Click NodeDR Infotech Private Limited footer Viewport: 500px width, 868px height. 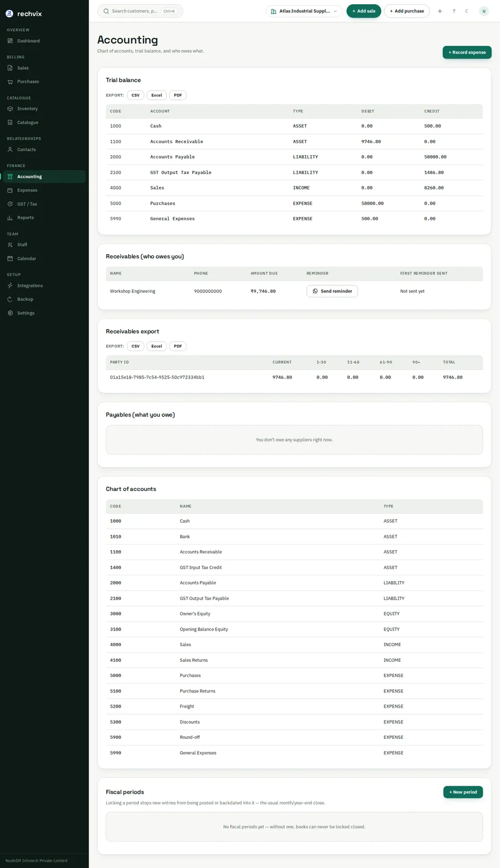coord(36,861)
